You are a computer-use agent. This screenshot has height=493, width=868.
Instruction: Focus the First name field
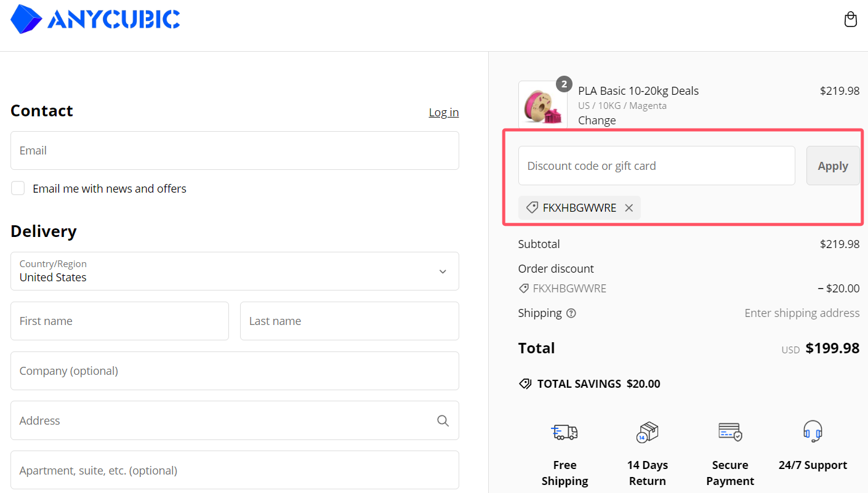click(x=119, y=321)
